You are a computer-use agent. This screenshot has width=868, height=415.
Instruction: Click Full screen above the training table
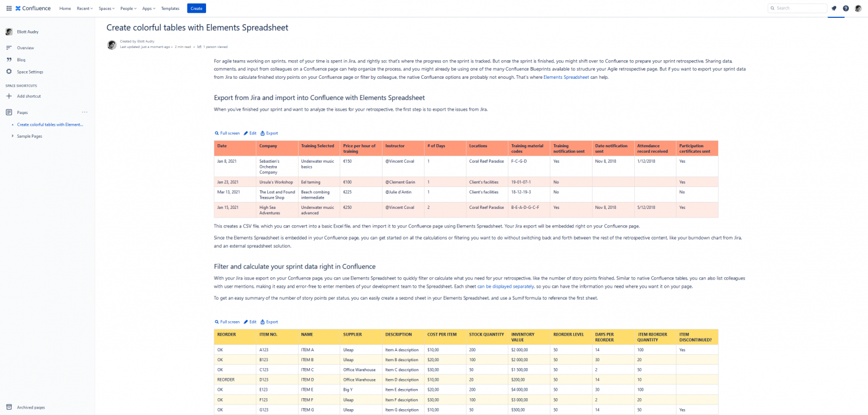[x=227, y=133]
